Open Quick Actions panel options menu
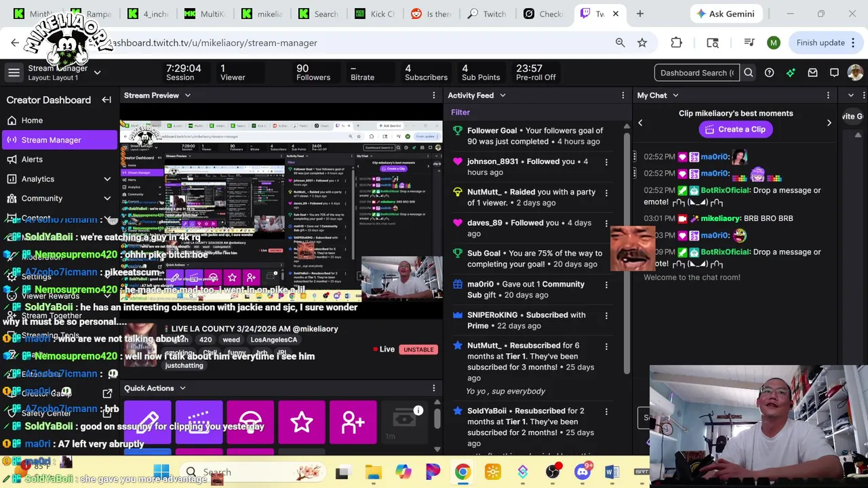Image resolution: width=868 pixels, height=488 pixels. click(x=434, y=388)
